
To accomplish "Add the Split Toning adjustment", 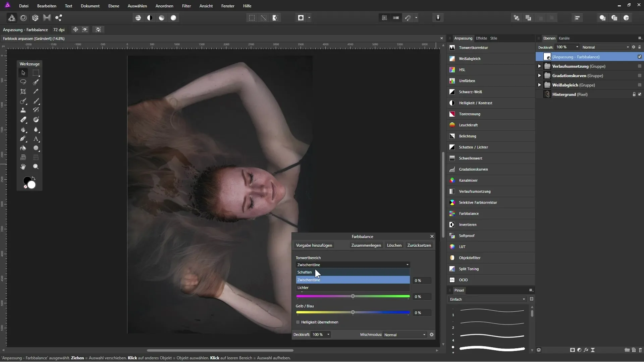I will click(491, 269).
